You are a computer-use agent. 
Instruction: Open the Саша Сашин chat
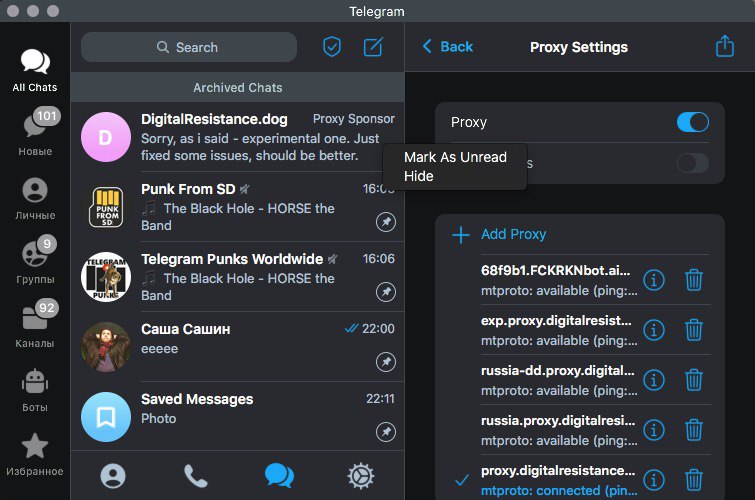click(x=238, y=347)
